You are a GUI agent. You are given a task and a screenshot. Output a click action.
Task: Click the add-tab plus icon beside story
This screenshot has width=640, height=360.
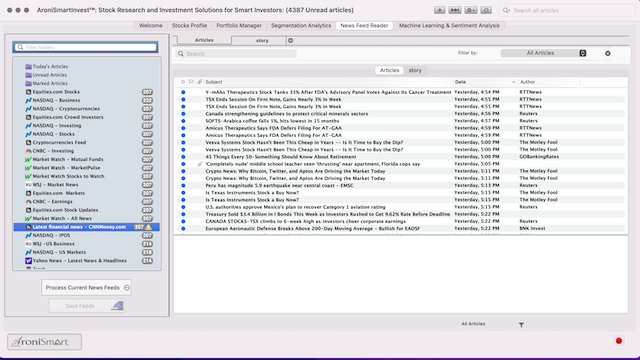pos(290,40)
